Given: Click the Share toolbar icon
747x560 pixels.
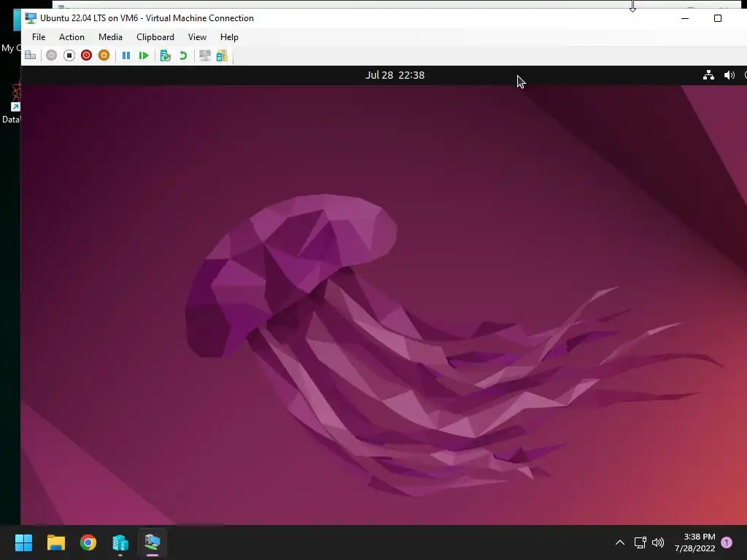Looking at the screenshot, I should click(x=222, y=55).
